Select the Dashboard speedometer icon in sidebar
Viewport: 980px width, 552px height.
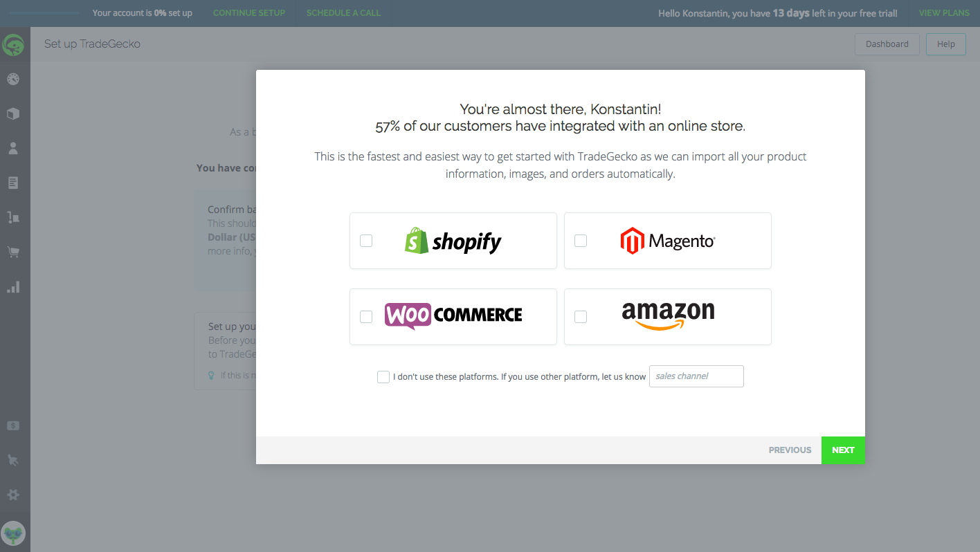tap(15, 78)
